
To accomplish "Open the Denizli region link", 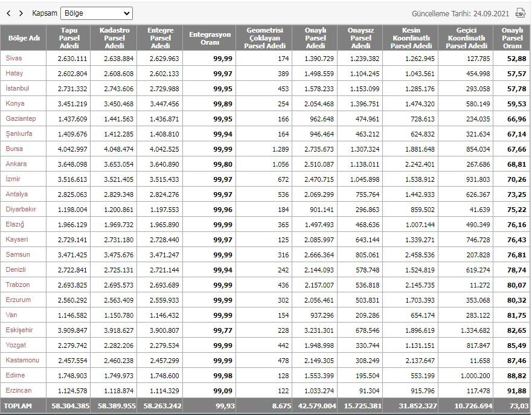I will [16, 269].
